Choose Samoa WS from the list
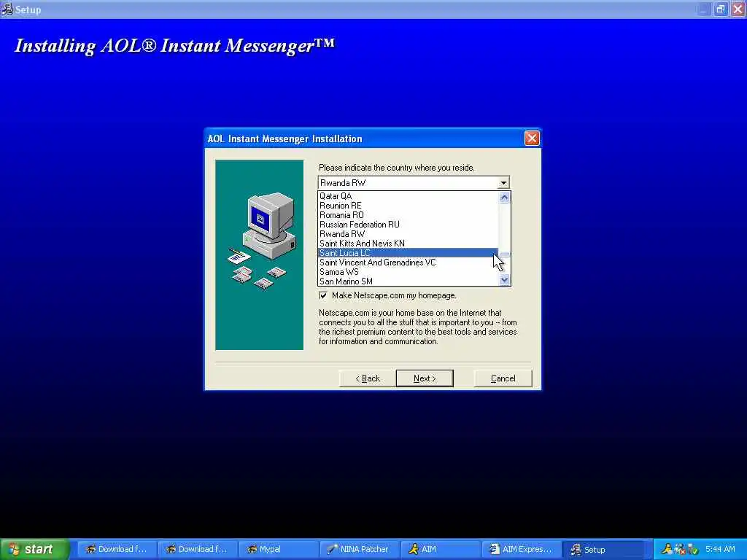Image resolution: width=747 pixels, height=560 pixels. point(408,272)
